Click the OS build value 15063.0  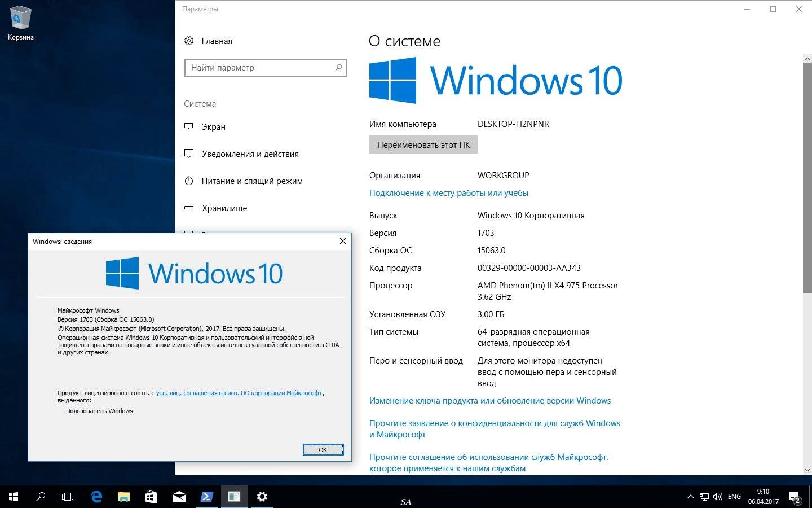point(491,251)
